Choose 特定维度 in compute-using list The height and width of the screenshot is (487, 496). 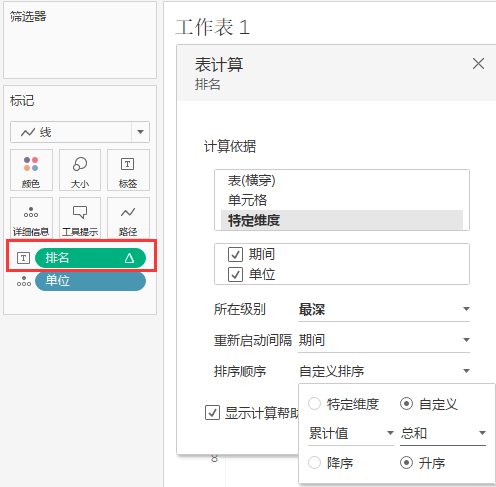pyautogui.click(x=342, y=220)
